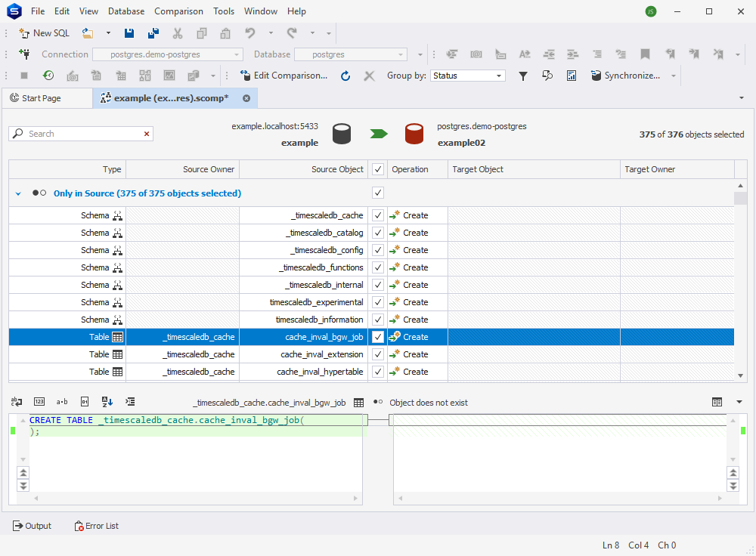Refresh the schema comparison results
This screenshot has width=756, height=556.
click(x=345, y=76)
